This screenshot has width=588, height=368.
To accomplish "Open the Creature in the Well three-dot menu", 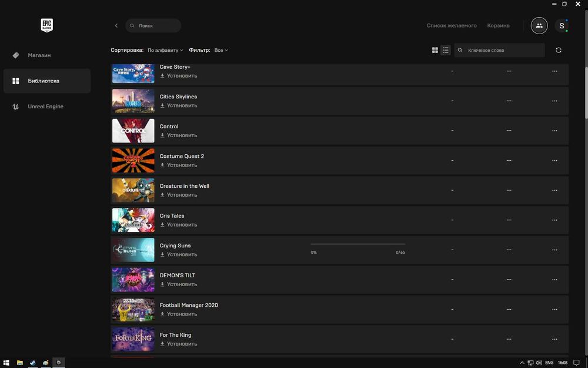I will pos(554,190).
